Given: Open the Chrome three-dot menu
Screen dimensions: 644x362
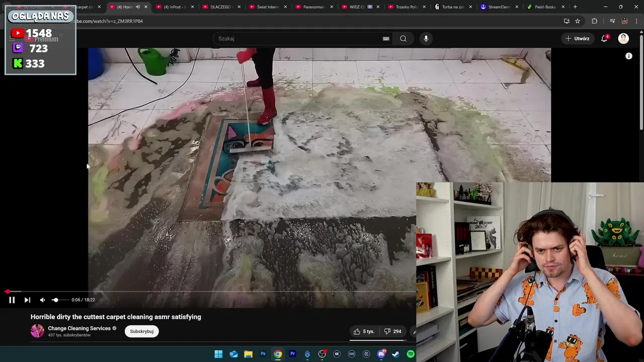Looking at the screenshot, I should point(637,21).
